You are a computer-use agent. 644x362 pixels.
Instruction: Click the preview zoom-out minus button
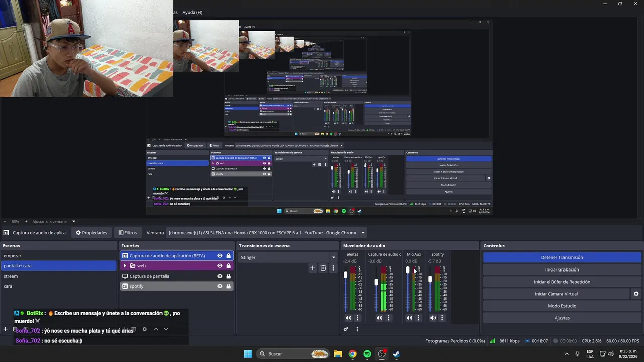pyautogui.click(x=5, y=221)
